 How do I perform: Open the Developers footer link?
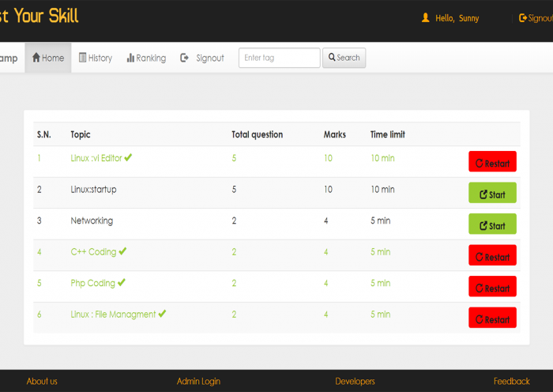(x=355, y=381)
